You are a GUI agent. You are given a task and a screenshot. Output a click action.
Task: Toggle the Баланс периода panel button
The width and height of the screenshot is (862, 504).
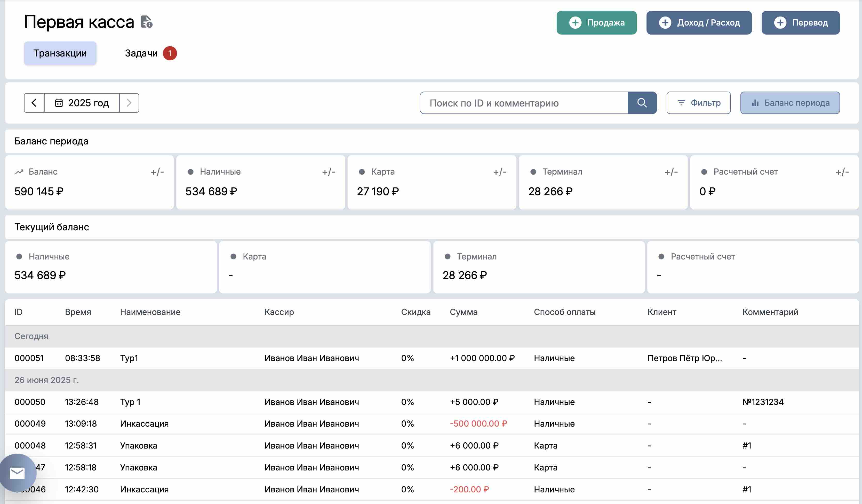(790, 103)
